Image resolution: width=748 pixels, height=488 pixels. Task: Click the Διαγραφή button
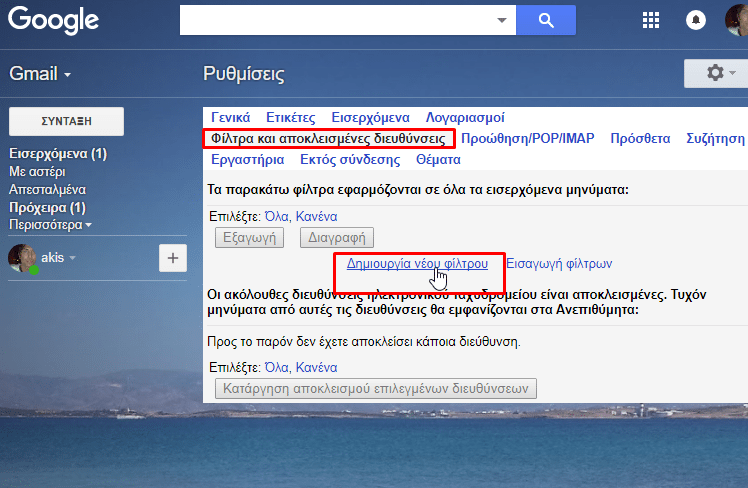(337, 238)
